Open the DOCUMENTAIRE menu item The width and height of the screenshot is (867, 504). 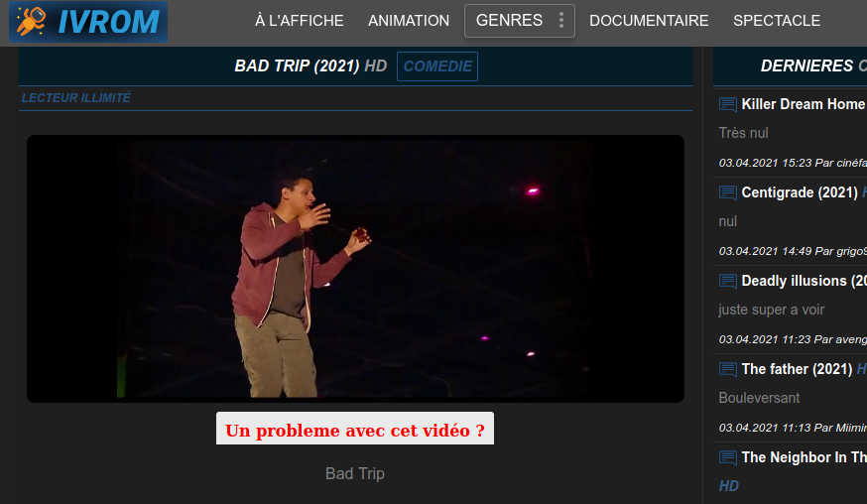649,21
